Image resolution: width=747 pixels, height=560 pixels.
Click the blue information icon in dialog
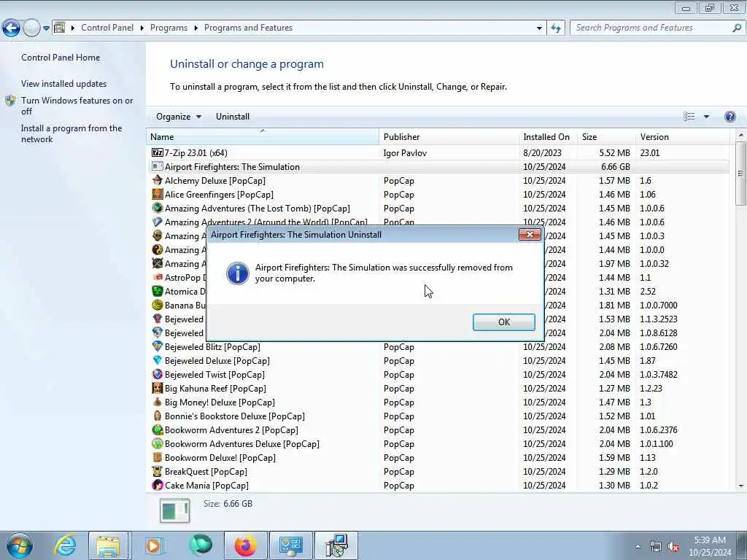point(237,273)
